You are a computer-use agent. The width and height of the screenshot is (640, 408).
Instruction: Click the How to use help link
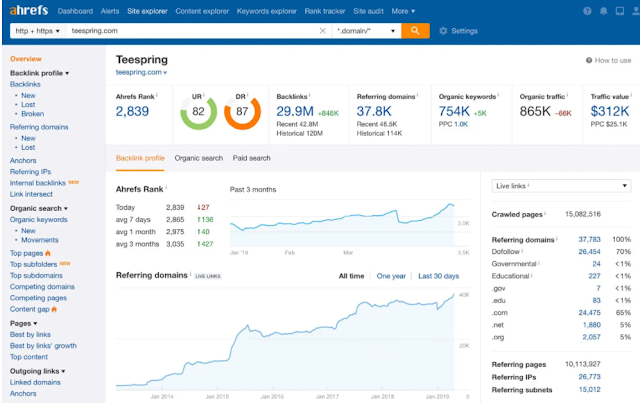[609, 60]
